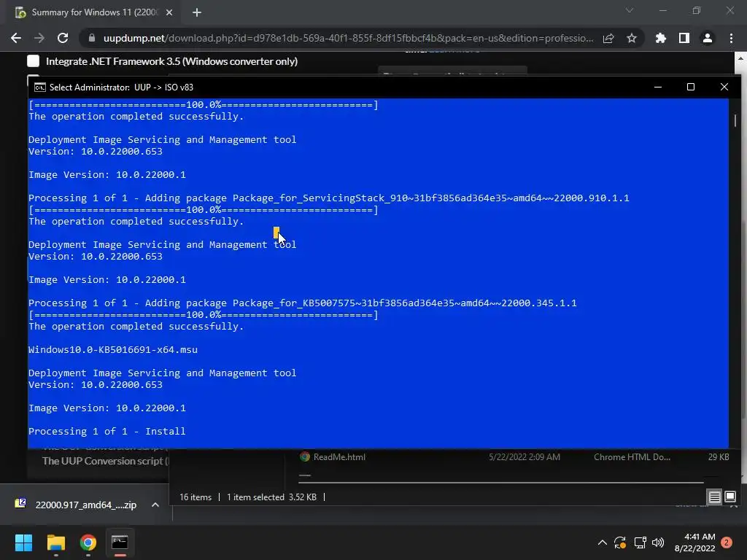Show hidden system tray icons
Image resolution: width=747 pixels, height=560 pixels.
coord(602,542)
